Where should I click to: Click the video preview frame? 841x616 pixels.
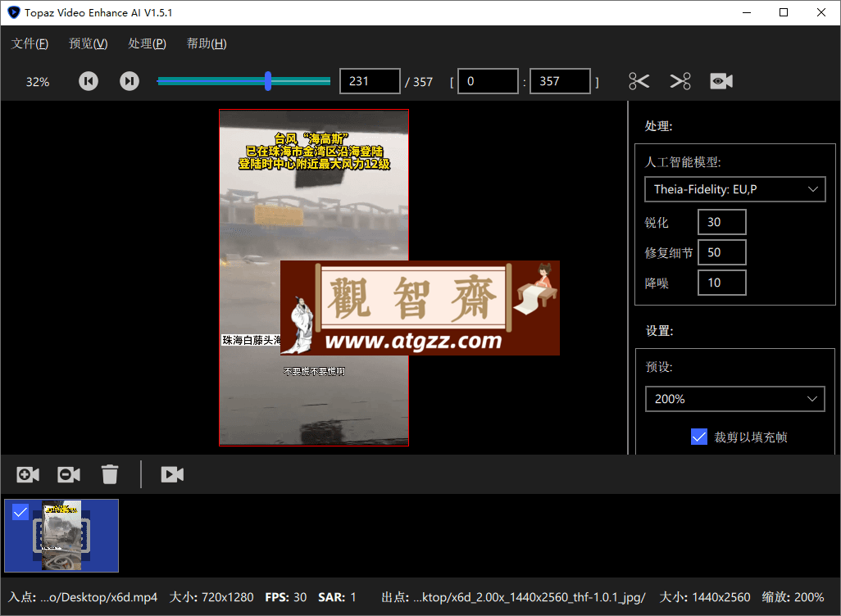314,278
